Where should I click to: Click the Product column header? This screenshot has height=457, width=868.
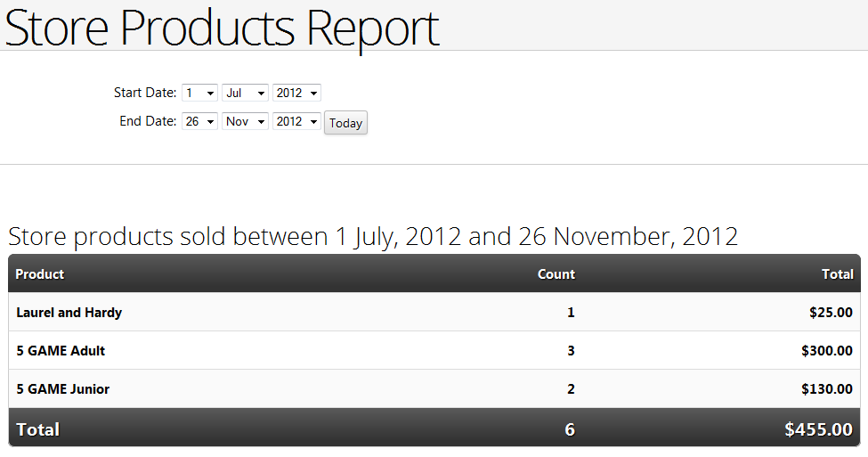tap(40, 274)
